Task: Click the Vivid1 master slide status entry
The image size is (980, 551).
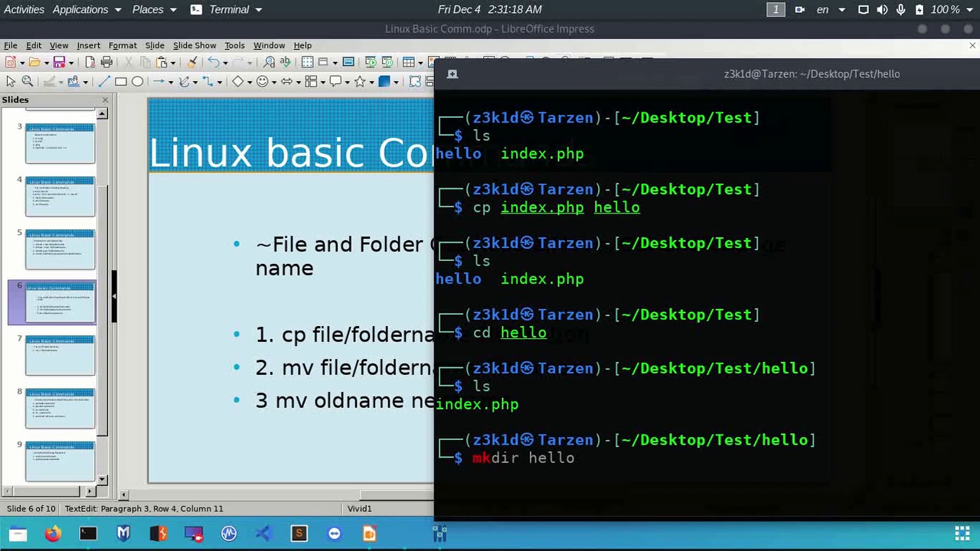Action: point(359,508)
